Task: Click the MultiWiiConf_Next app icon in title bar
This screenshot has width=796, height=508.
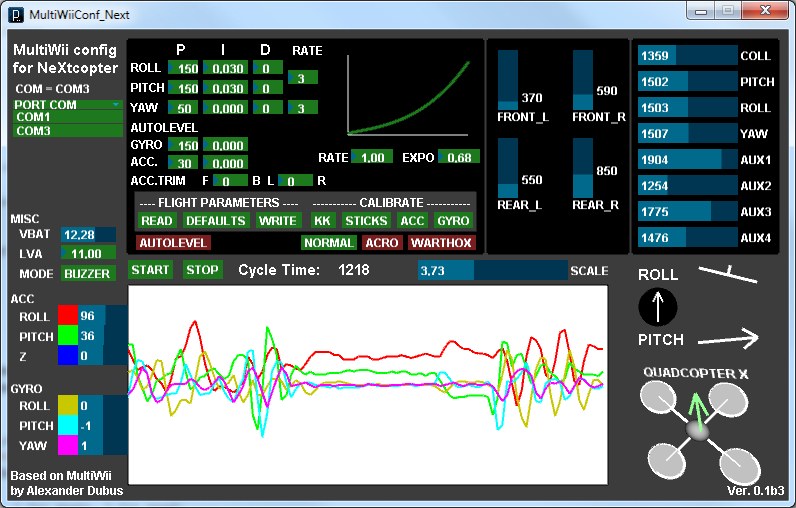Action: [x=16, y=14]
